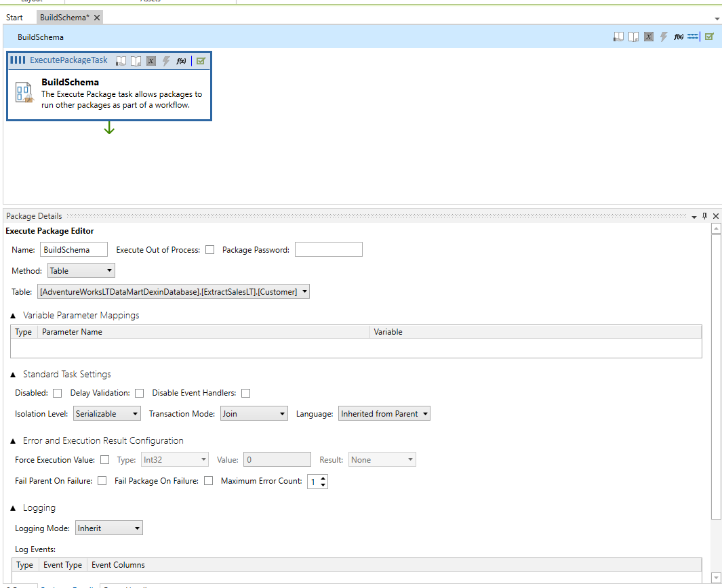Click first book icon in BuildSchema package header

tap(618, 37)
